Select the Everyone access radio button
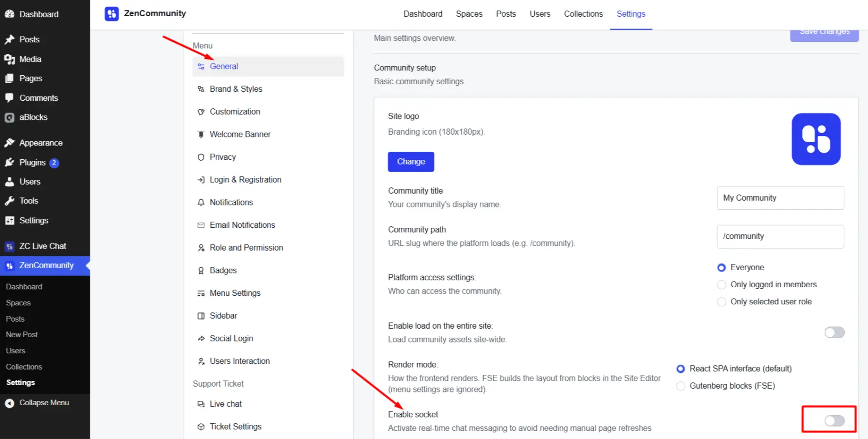 point(721,267)
